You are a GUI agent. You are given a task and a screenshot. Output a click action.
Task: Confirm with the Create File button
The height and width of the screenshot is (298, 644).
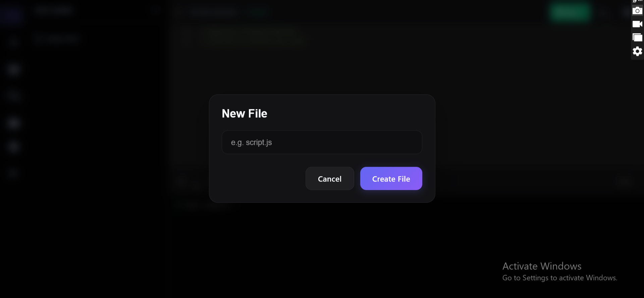pyautogui.click(x=391, y=179)
